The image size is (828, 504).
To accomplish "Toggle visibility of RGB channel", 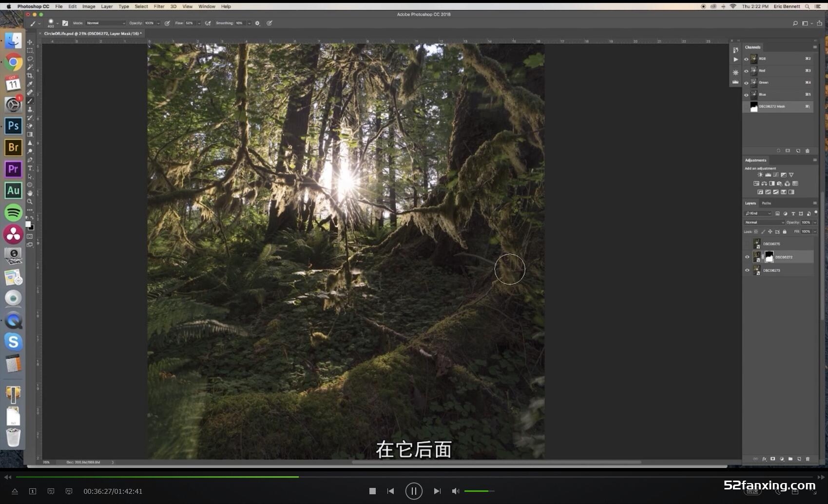I will [746, 59].
